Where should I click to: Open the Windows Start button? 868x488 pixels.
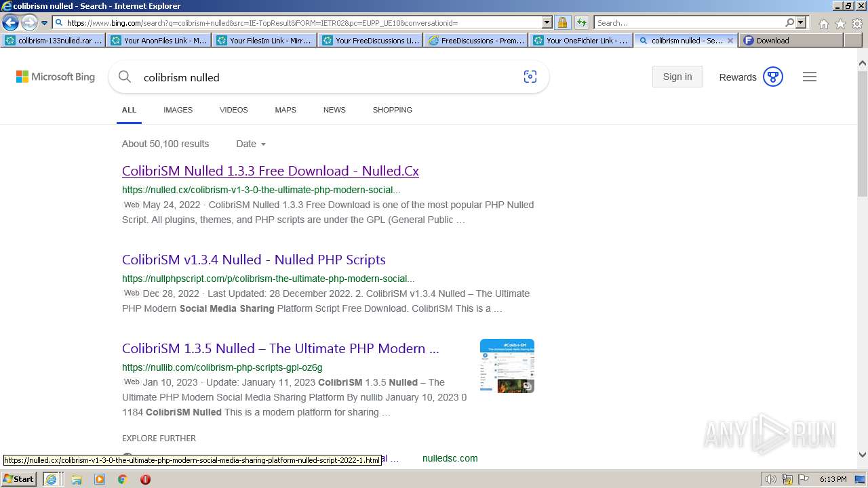(18, 479)
